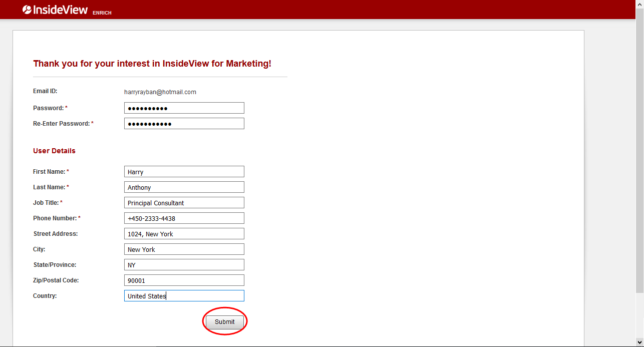
Task: Click the Phone Number label
Action: click(57, 218)
